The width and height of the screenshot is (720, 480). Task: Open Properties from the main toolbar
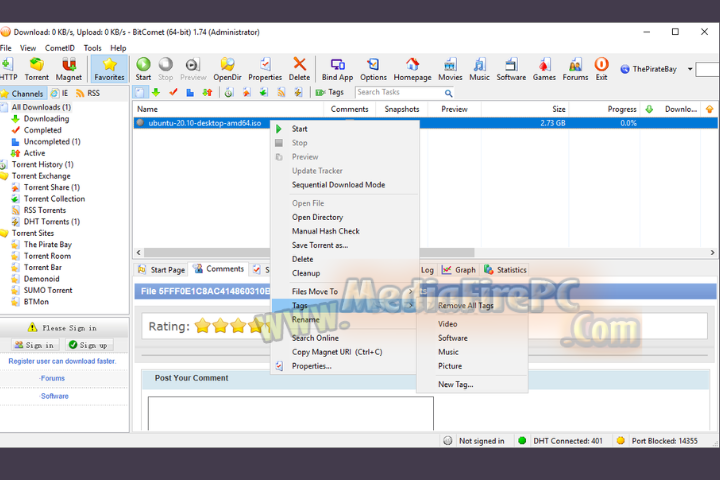265,69
